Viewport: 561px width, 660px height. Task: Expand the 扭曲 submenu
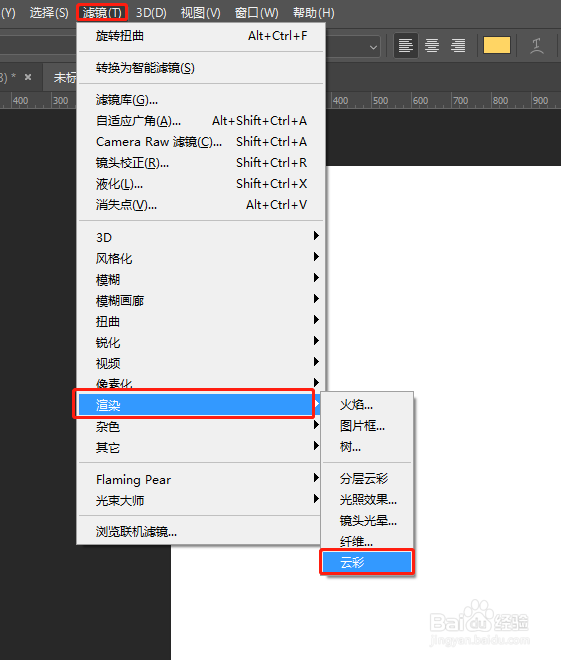coord(201,322)
